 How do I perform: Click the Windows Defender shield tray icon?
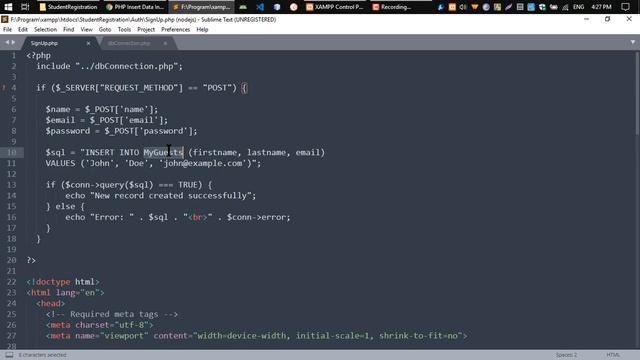542,7
